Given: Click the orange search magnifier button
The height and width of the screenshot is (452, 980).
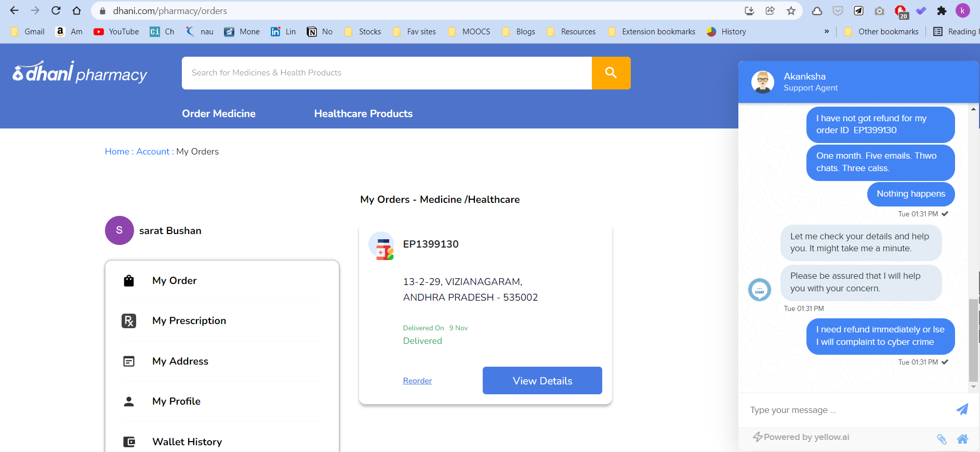Looking at the screenshot, I should tap(611, 73).
